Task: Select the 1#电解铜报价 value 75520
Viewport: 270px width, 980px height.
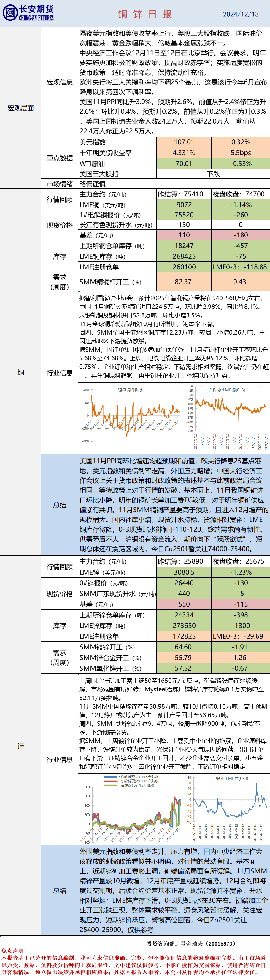Action: click(184, 215)
